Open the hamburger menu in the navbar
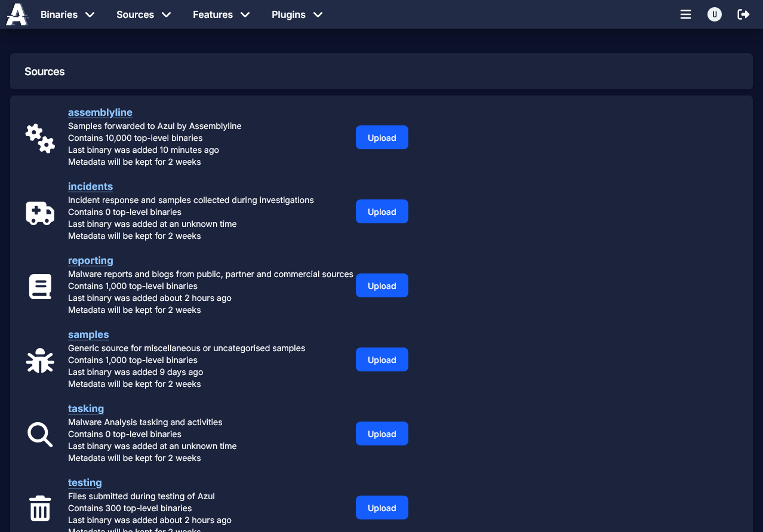The height and width of the screenshot is (532, 763). click(x=685, y=14)
